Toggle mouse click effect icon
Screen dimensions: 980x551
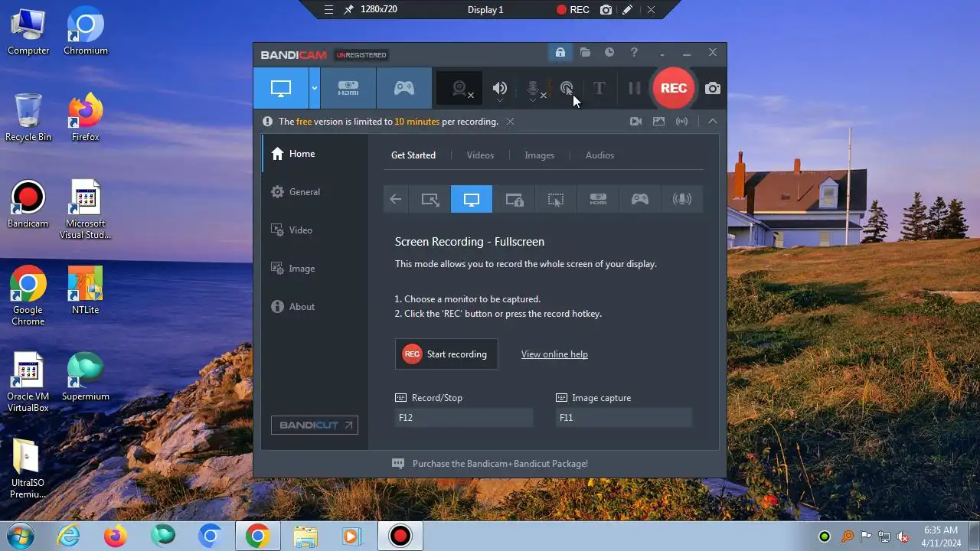567,89
